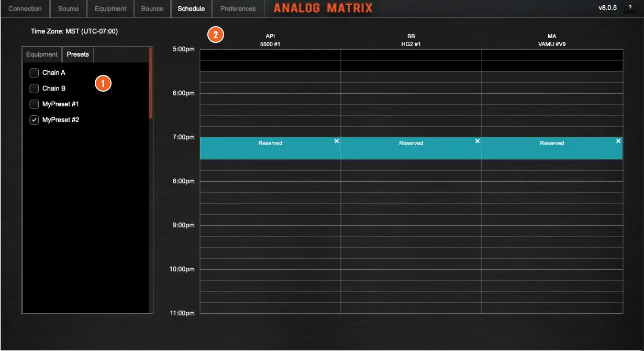Click the 7:00pm time label
The height and width of the screenshot is (351, 644).
coord(183,137)
